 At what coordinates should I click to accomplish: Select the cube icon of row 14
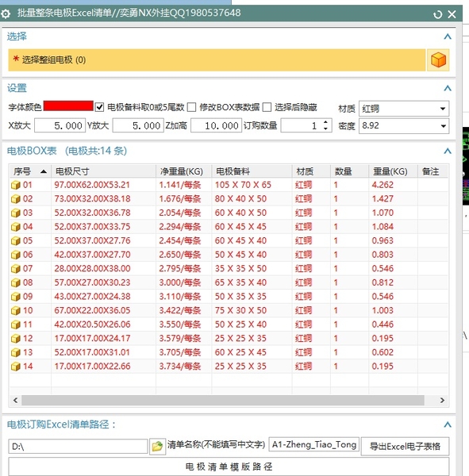[16, 367]
